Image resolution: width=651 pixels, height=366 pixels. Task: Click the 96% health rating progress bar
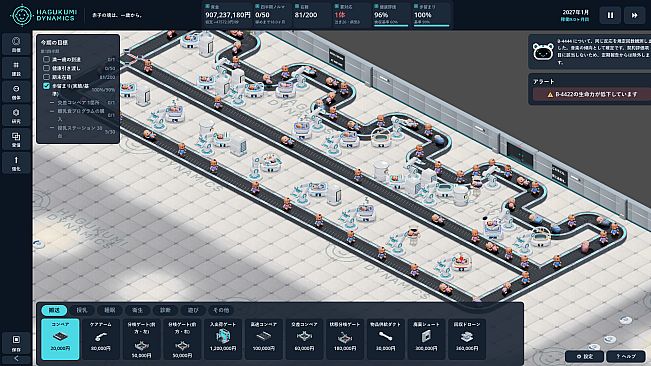[391, 26]
